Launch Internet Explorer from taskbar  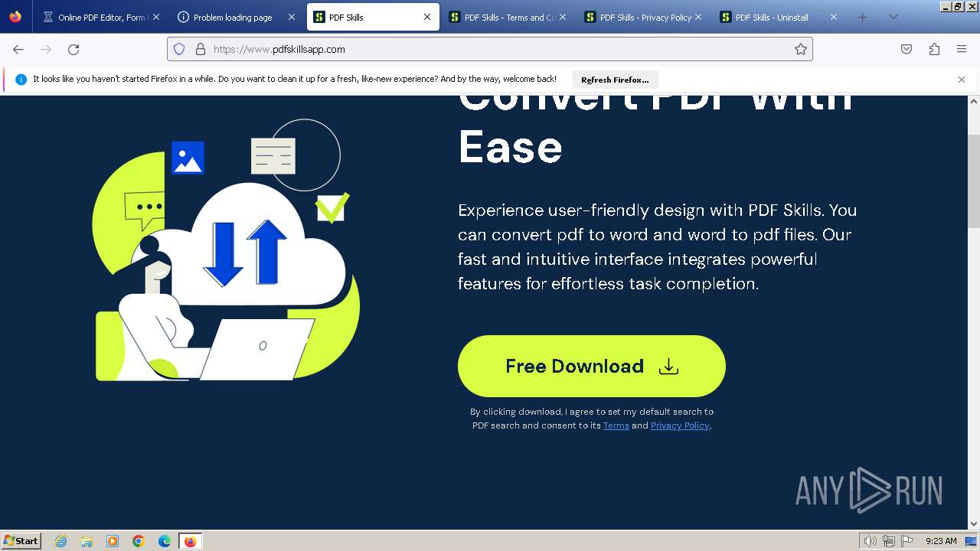click(x=60, y=541)
